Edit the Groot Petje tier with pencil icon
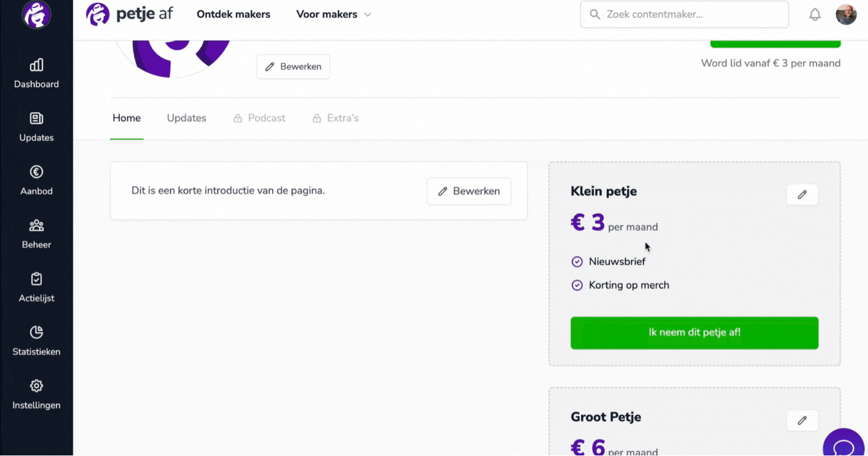 (802, 420)
